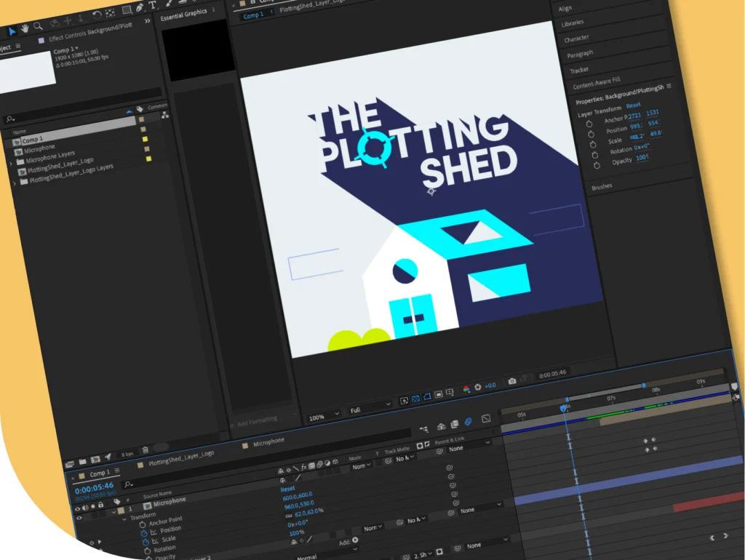Collapse the Transform property group
The height and width of the screenshot is (560, 745).
[x=124, y=519]
